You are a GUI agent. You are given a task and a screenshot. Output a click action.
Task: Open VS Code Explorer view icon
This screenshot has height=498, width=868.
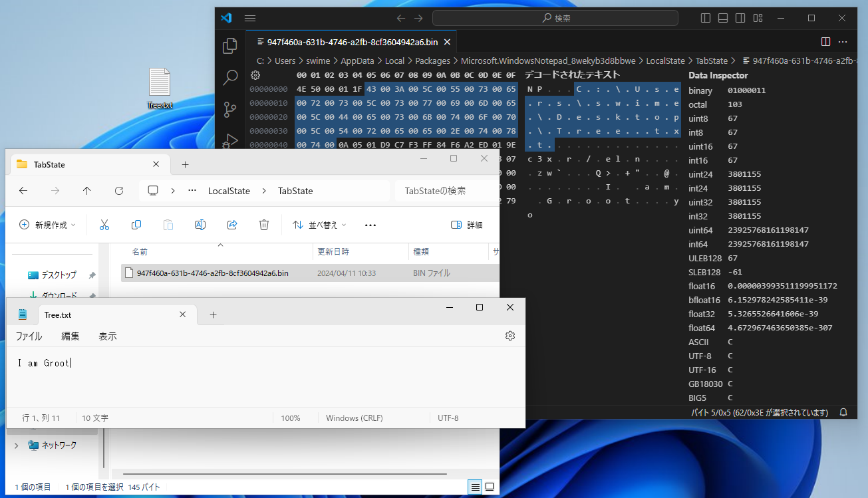point(230,46)
